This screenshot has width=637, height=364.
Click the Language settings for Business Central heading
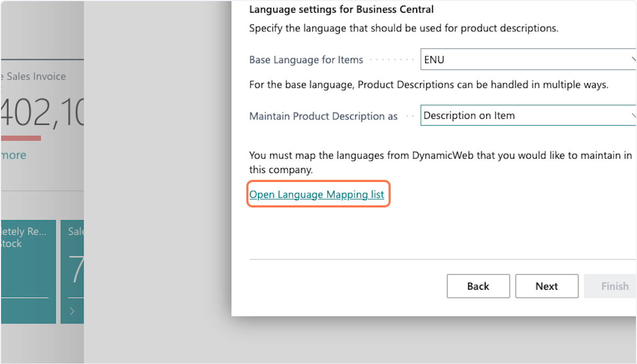coord(341,9)
